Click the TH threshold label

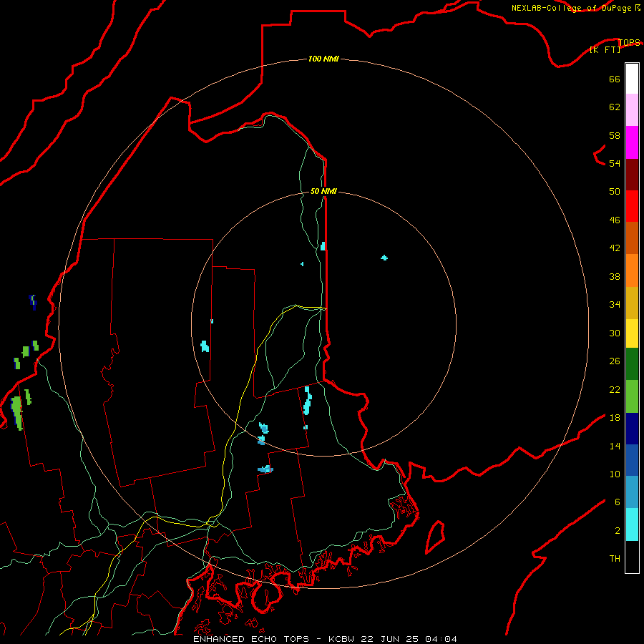coord(615,559)
